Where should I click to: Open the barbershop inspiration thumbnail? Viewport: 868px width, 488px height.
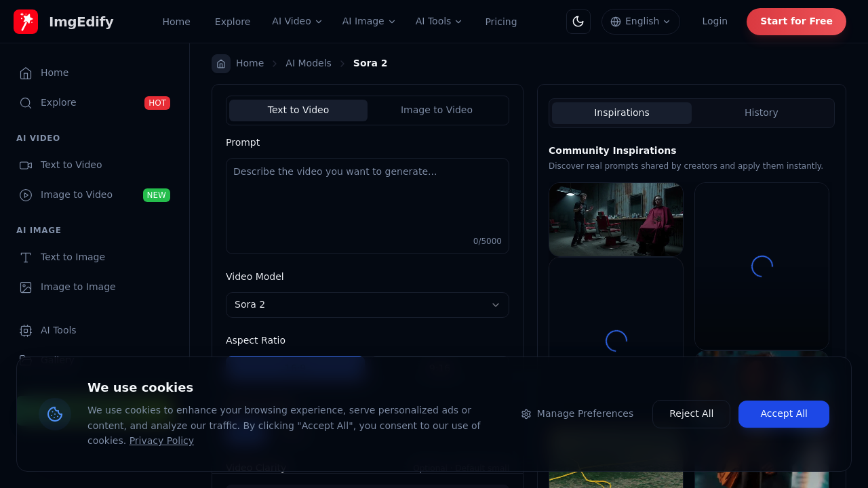point(616,220)
